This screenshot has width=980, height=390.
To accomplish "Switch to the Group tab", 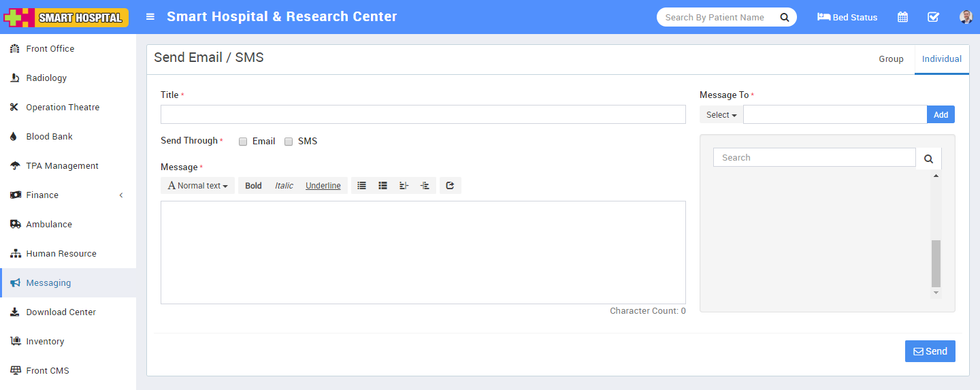I will coord(891,59).
